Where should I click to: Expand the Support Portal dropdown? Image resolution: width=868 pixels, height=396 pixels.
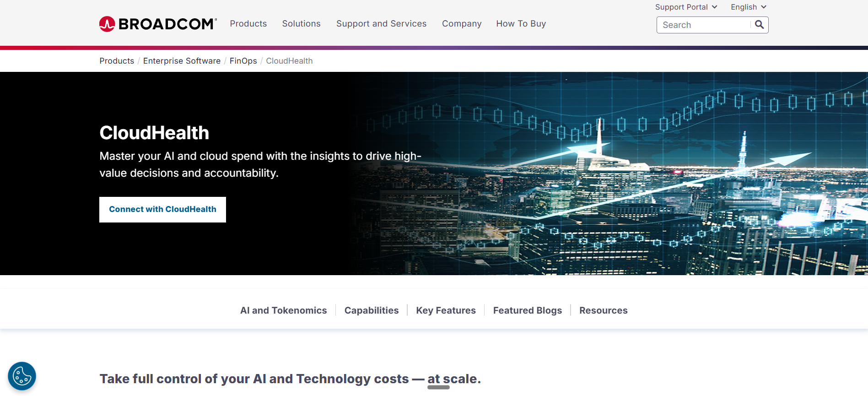[x=686, y=7]
